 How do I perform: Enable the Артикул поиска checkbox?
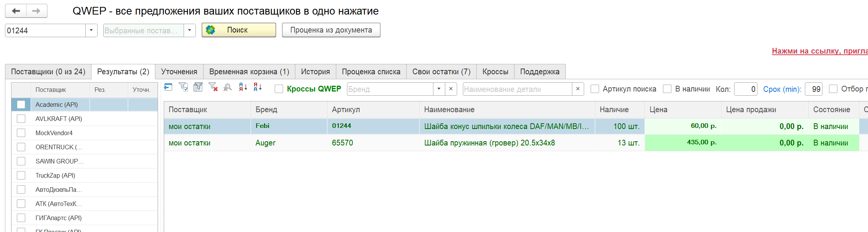pyautogui.click(x=595, y=89)
